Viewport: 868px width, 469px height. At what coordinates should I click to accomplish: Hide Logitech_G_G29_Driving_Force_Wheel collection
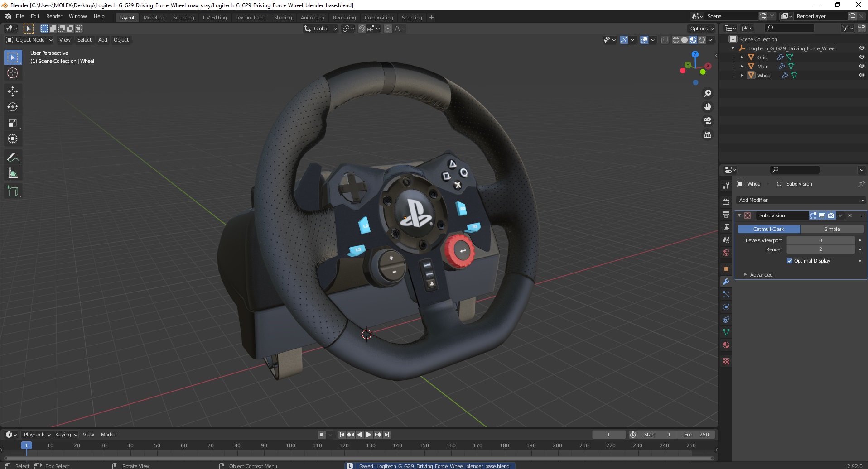click(861, 48)
